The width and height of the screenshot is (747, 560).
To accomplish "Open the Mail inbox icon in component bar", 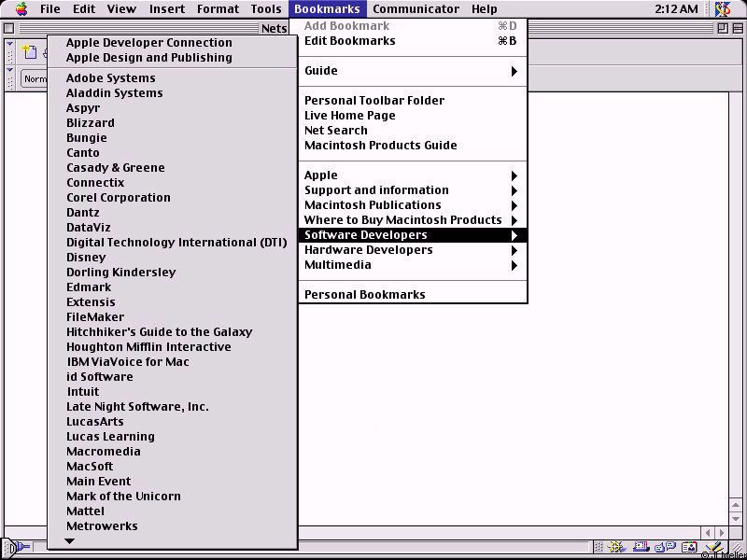I will tap(642, 548).
